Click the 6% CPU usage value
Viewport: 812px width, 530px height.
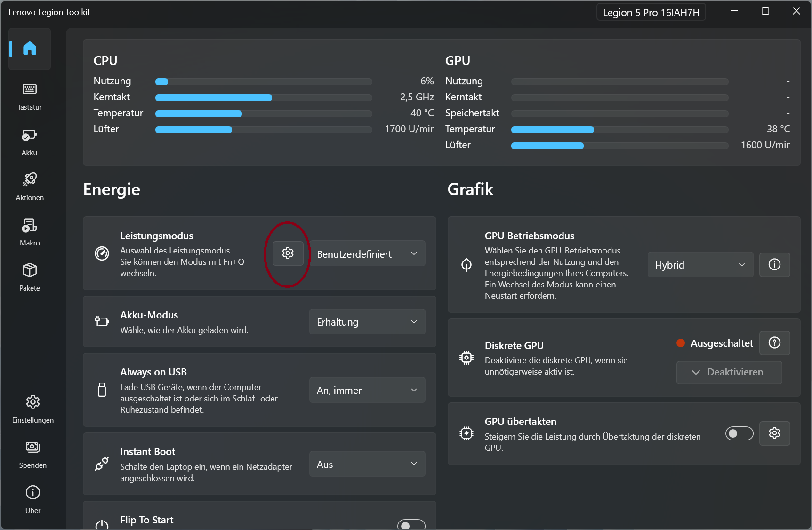[x=427, y=81]
